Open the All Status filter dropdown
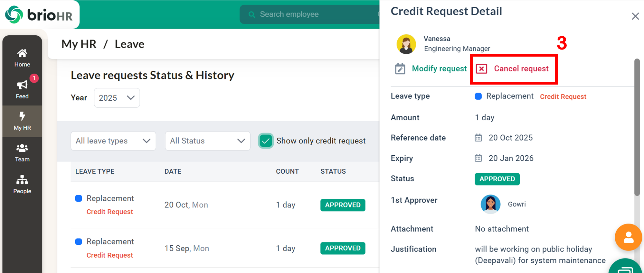 [207, 141]
